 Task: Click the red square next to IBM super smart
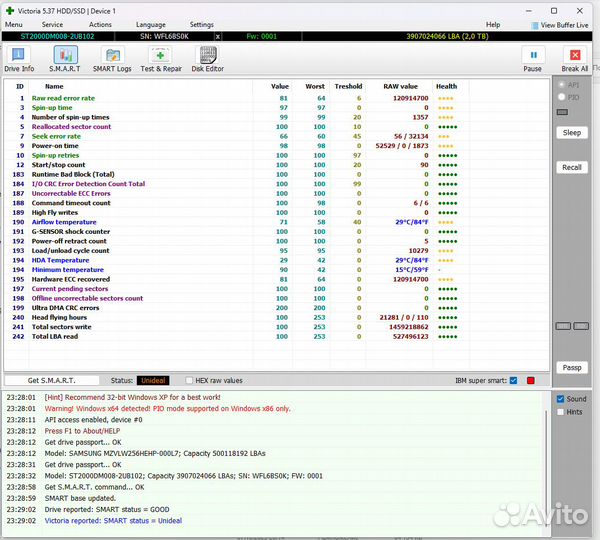(531, 380)
